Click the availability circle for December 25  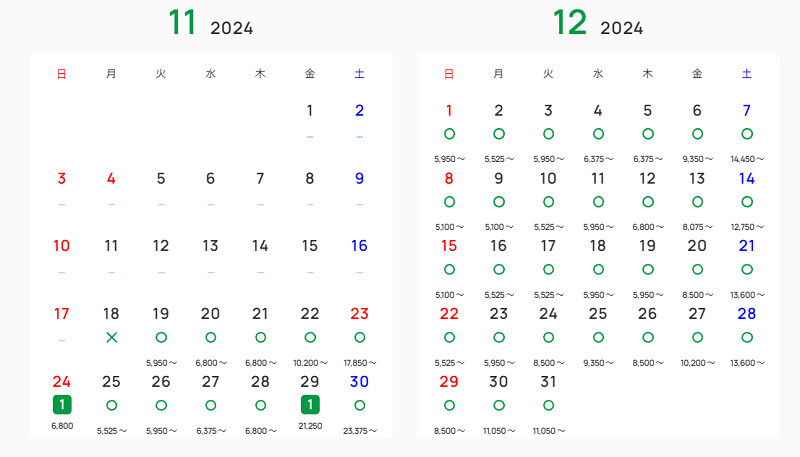coord(598,337)
